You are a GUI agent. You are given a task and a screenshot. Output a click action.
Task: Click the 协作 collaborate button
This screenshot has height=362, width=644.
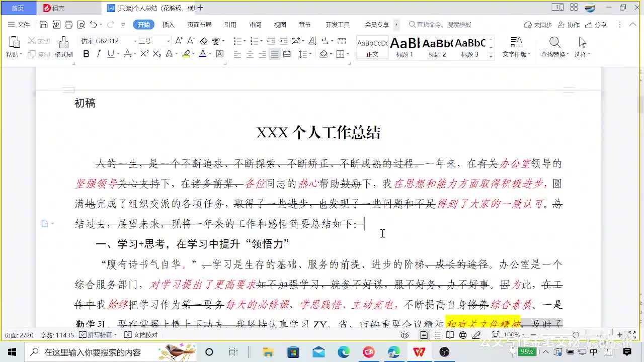coord(569,25)
